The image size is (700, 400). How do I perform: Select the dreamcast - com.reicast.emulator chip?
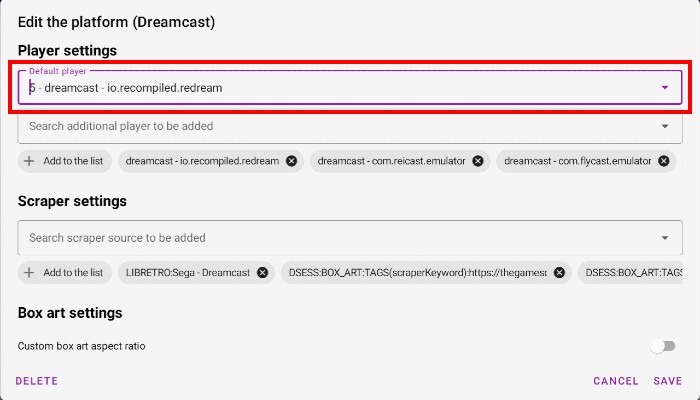tap(390, 161)
